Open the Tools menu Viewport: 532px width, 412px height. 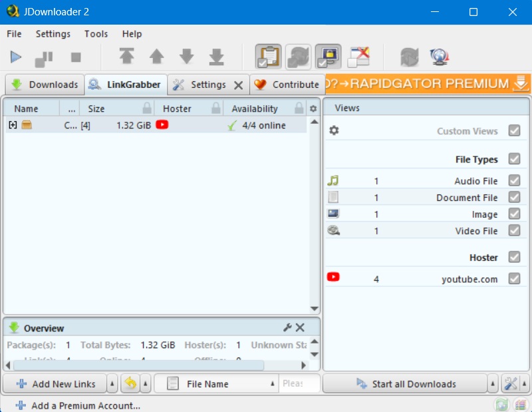click(x=96, y=34)
